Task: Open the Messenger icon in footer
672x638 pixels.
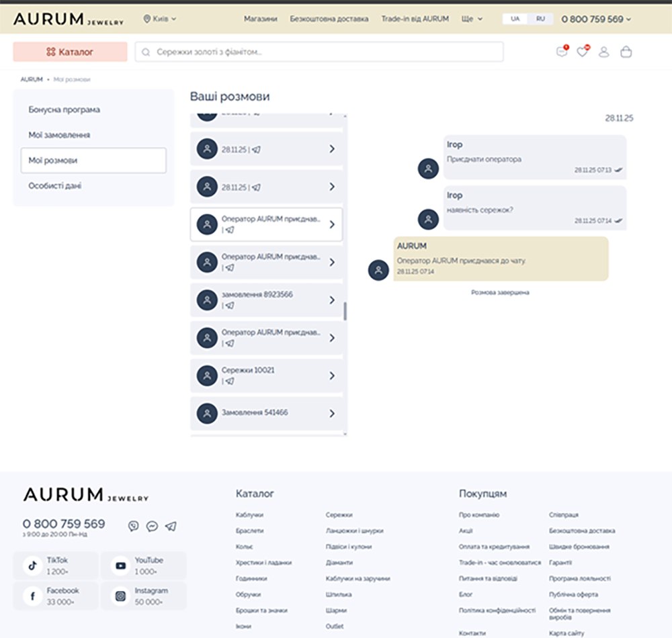Action: pos(152,527)
